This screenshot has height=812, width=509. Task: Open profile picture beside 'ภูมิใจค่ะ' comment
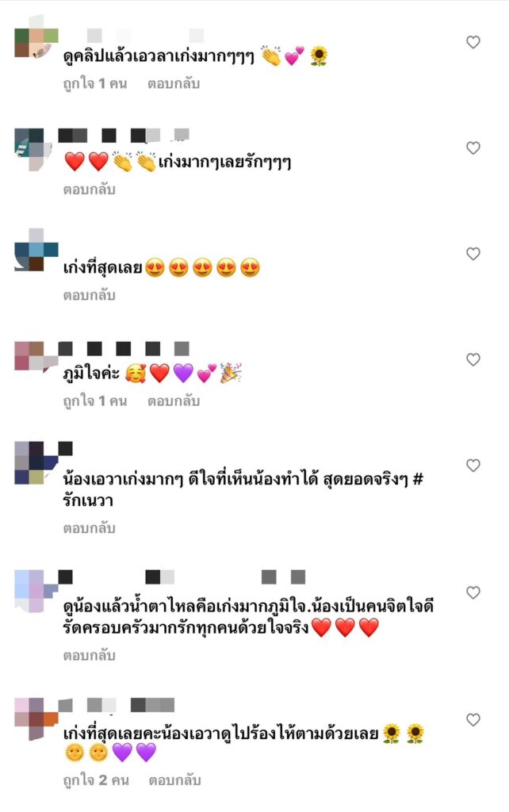(x=36, y=356)
